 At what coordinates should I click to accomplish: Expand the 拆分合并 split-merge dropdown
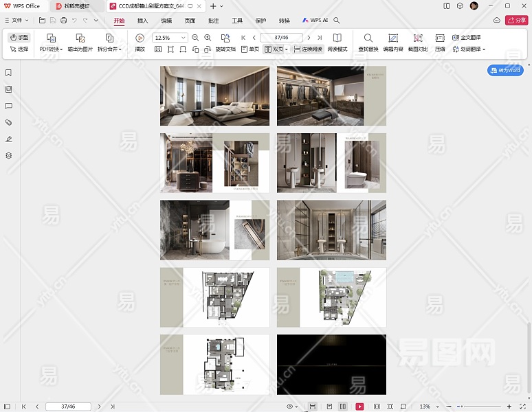click(x=109, y=49)
